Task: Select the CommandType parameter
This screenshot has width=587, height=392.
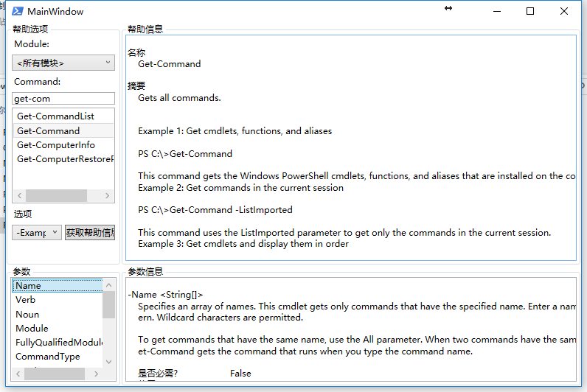Action: point(57,357)
